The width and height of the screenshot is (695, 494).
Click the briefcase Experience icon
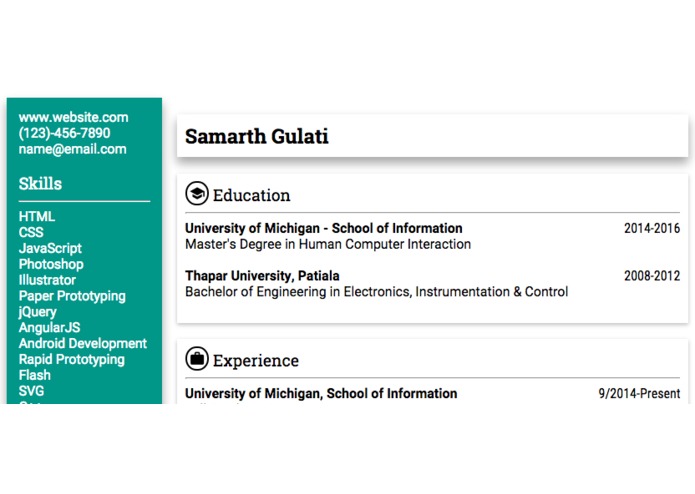(x=197, y=358)
